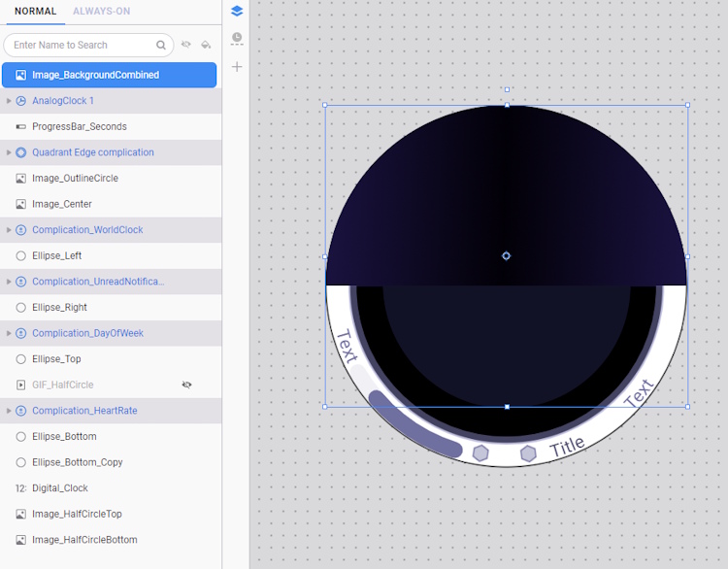Image resolution: width=728 pixels, height=569 pixels.
Task: Select the Image_HalfCircleBottom layer
Action: (84, 540)
